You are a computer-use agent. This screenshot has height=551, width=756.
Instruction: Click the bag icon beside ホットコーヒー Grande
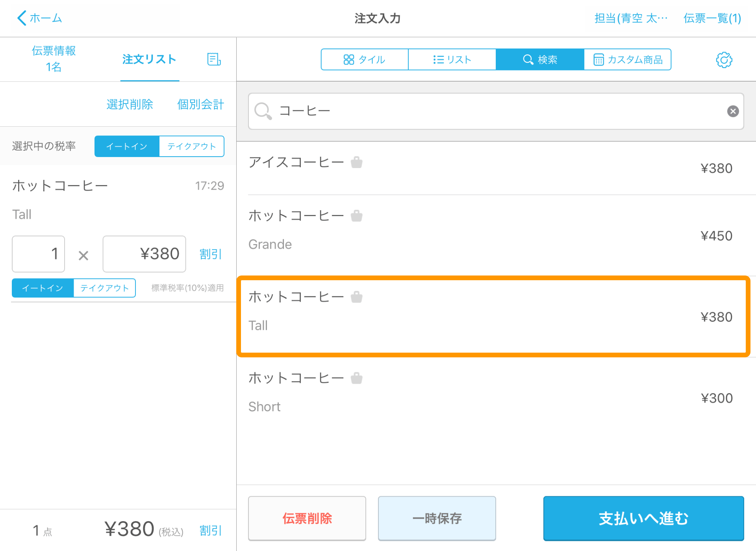(x=357, y=215)
